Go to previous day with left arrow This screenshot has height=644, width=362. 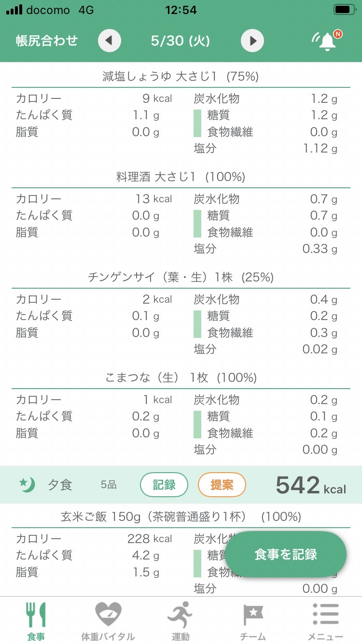pyautogui.click(x=109, y=41)
